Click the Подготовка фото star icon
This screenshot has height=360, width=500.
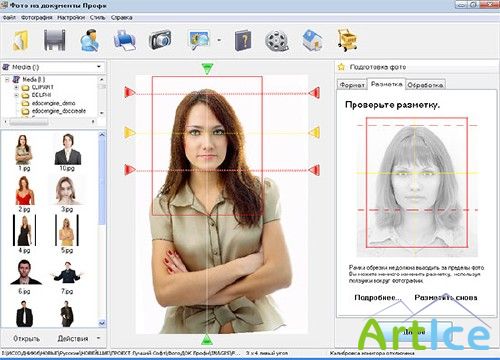tap(341, 67)
